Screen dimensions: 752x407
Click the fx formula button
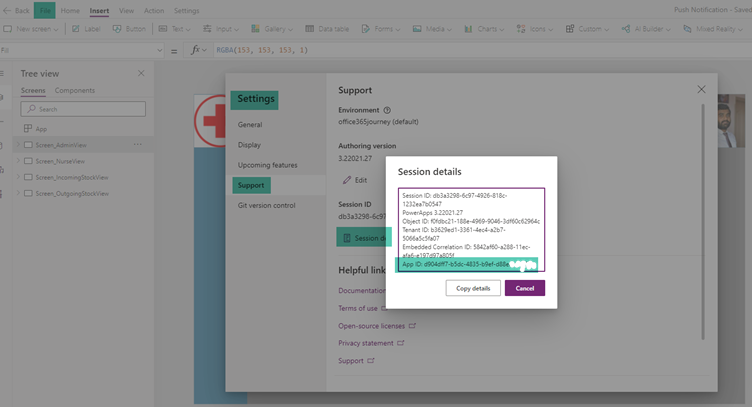click(x=198, y=50)
